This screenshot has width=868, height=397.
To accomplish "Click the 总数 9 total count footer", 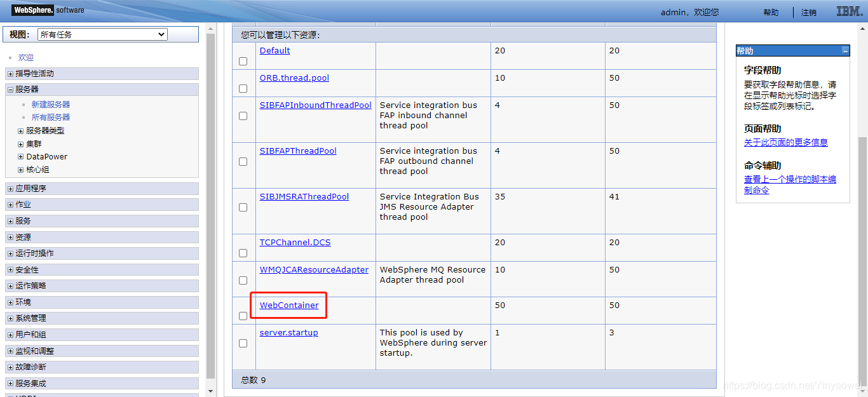I will [x=254, y=380].
